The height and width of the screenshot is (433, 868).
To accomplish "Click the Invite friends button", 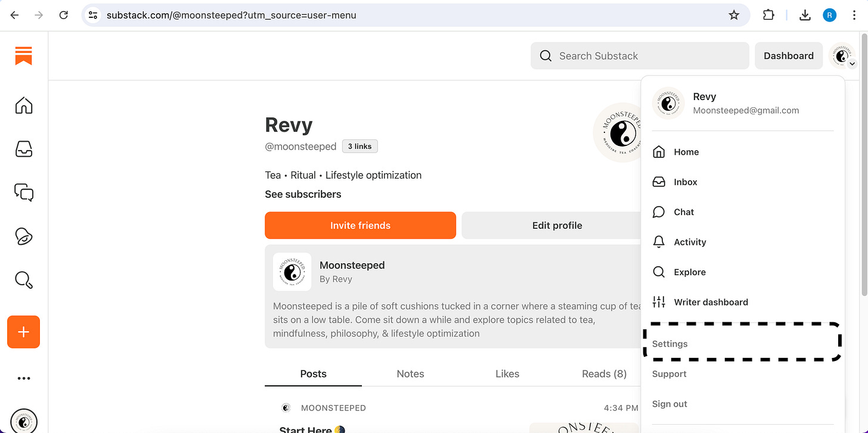I will click(x=360, y=225).
